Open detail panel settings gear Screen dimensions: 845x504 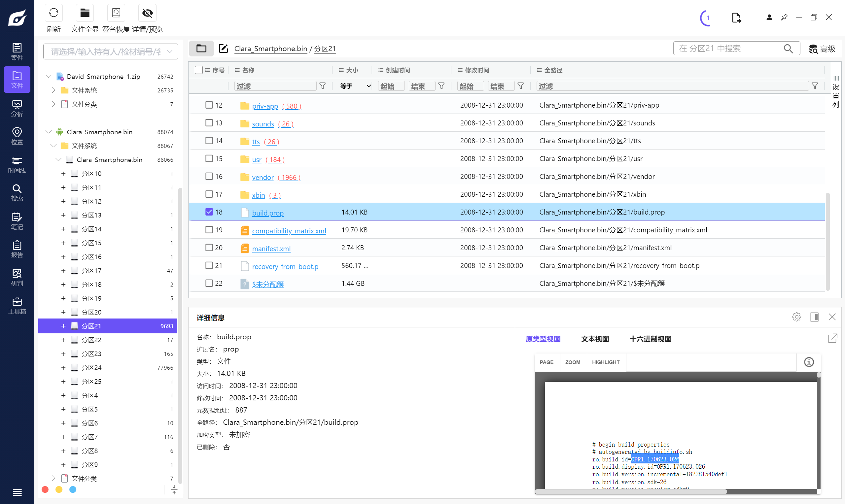(796, 317)
